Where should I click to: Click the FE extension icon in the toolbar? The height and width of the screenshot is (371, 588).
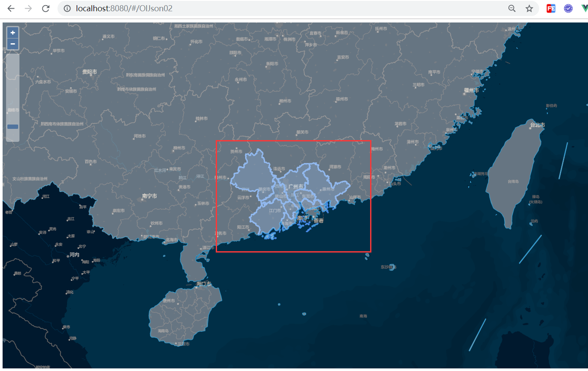coord(551,8)
